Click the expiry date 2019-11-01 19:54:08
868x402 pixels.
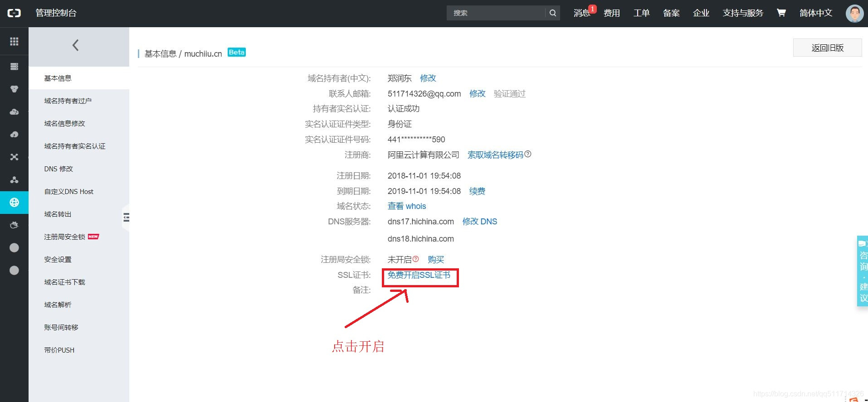click(424, 191)
